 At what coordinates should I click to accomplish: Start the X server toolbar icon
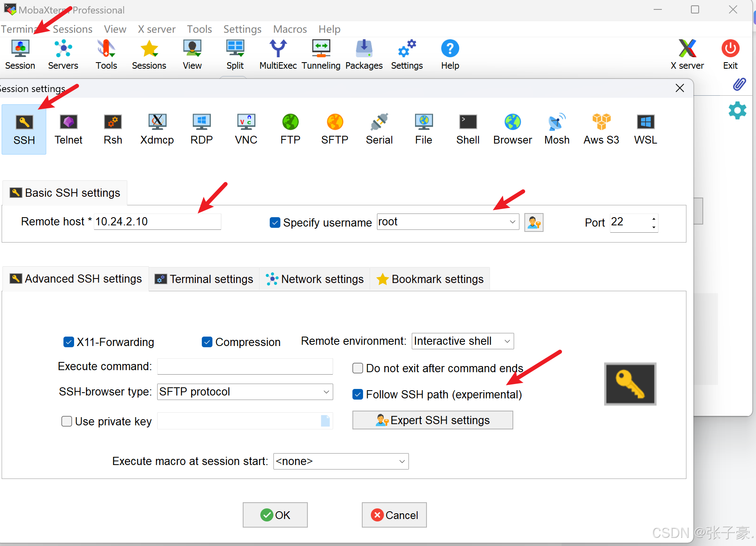687,55
